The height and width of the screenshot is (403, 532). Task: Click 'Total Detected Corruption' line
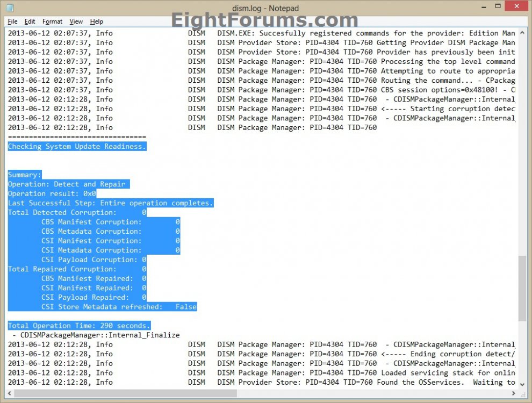pyautogui.click(x=77, y=213)
